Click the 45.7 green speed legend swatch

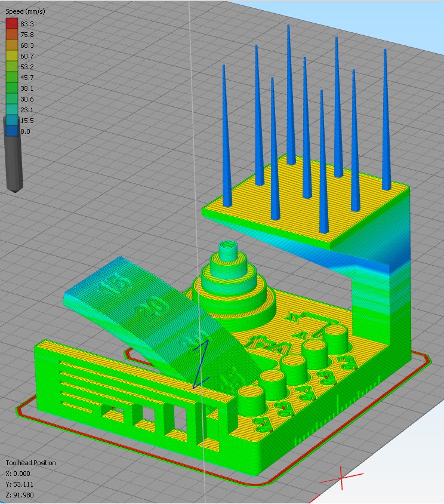pyautogui.click(x=12, y=78)
